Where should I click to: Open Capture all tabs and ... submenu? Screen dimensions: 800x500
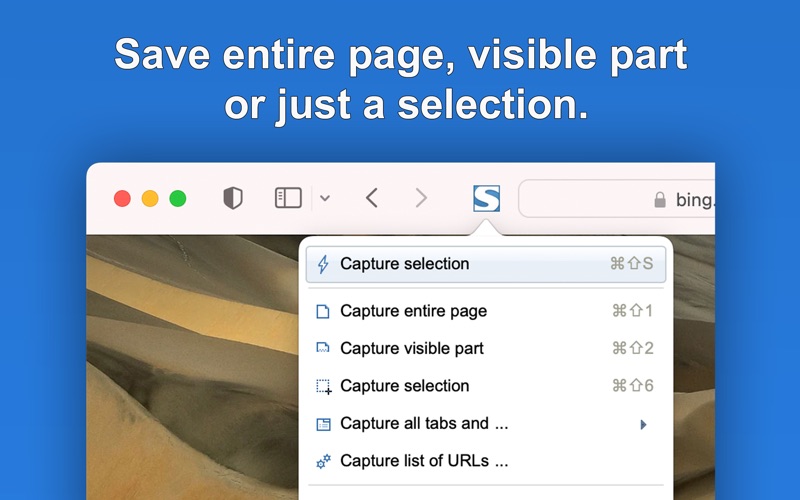point(486,423)
